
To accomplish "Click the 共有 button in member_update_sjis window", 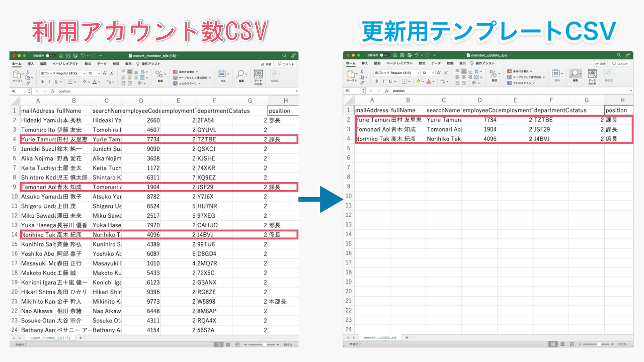I will pos(601,64).
